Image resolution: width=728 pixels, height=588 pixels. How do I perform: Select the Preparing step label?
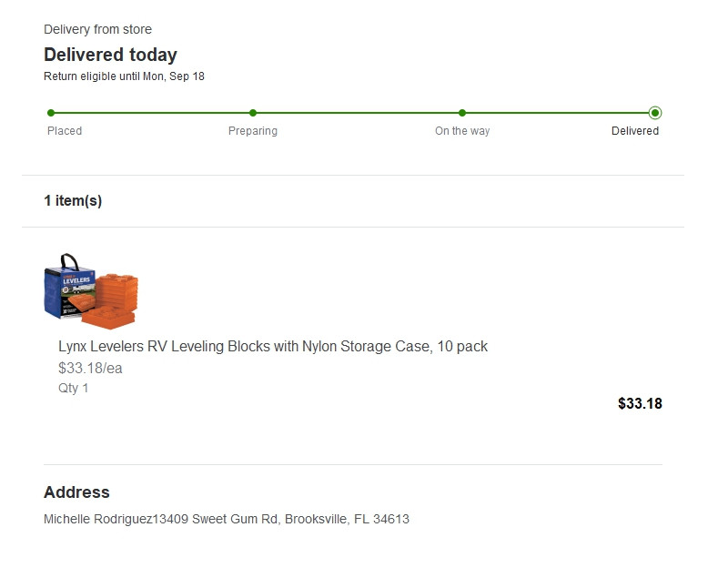pyautogui.click(x=253, y=131)
